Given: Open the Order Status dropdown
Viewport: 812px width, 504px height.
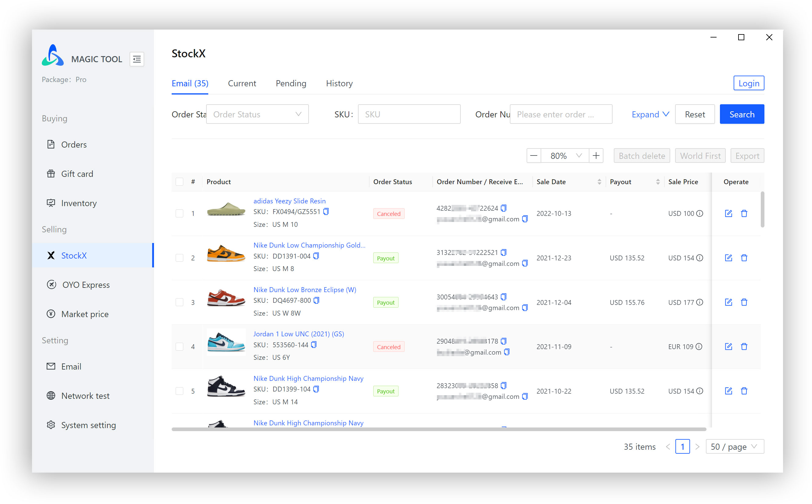Looking at the screenshot, I should tap(257, 114).
